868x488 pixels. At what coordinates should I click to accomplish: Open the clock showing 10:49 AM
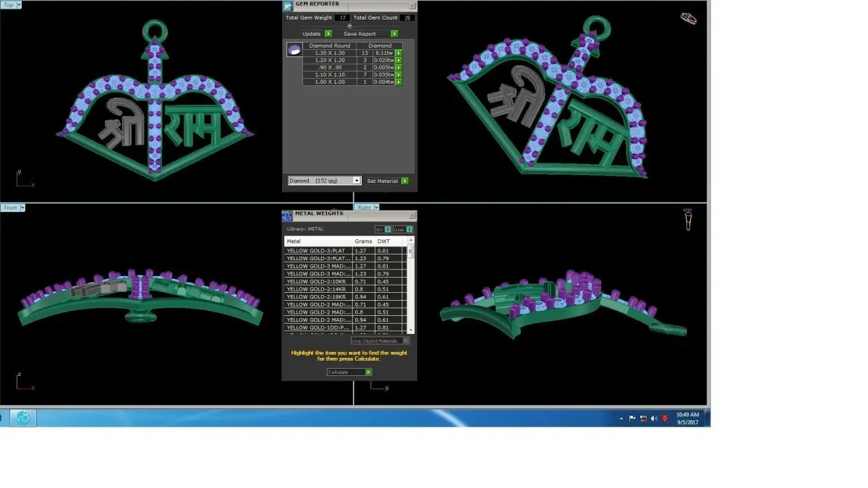(x=687, y=418)
